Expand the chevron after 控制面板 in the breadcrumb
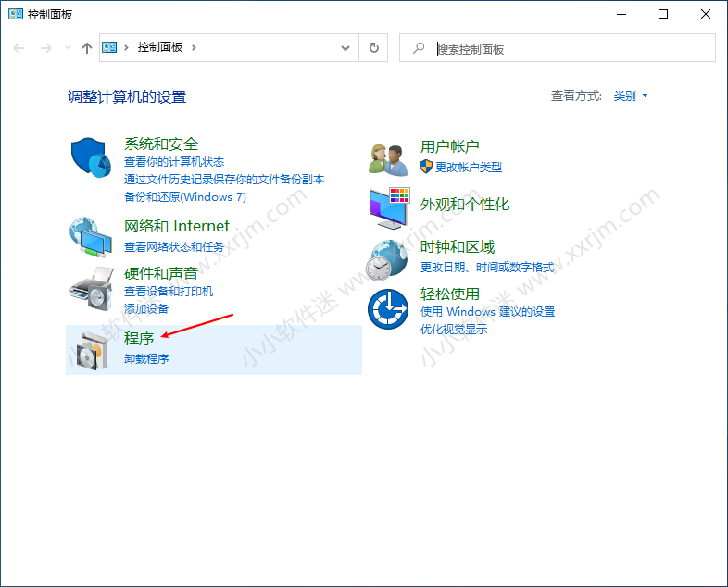The height and width of the screenshot is (587, 728). point(194,47)
